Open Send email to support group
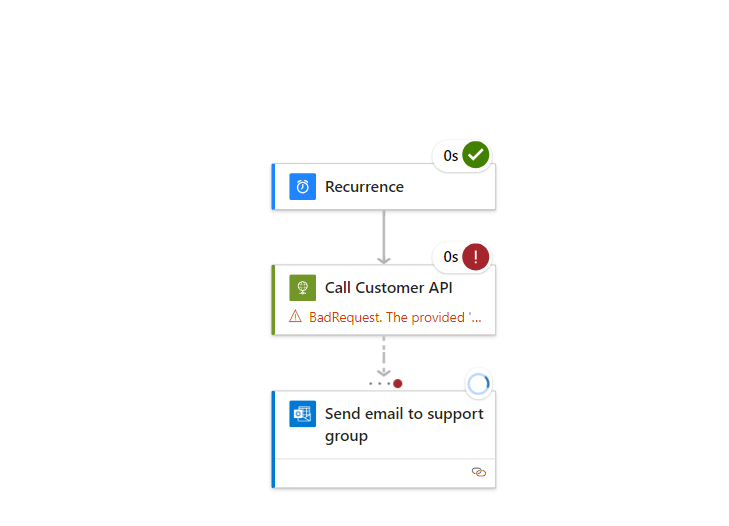 pos(384,439)
